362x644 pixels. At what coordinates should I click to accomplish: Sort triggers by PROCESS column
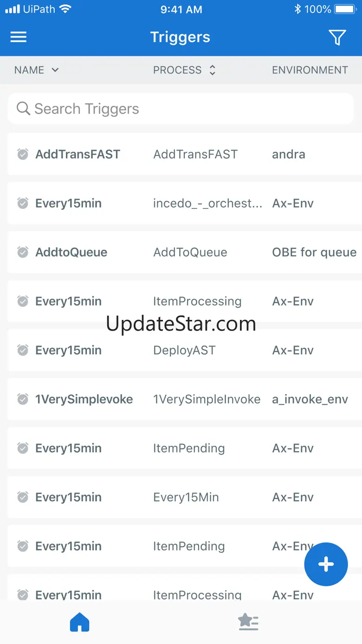(185, 70)
